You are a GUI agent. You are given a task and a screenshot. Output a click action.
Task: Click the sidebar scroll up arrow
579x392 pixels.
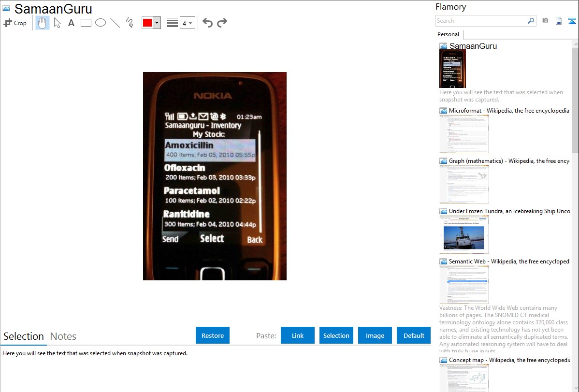(575, 44)
